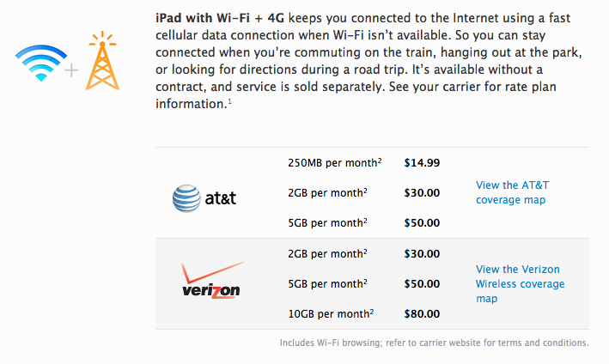Select AT&T 250MB per month plan
This screenshot has height=364, width=609.
(334, 162)
